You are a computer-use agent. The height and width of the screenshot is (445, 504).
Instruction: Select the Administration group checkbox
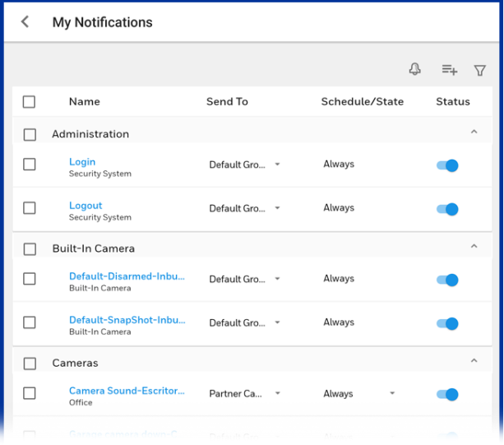[x=30, y=134]
